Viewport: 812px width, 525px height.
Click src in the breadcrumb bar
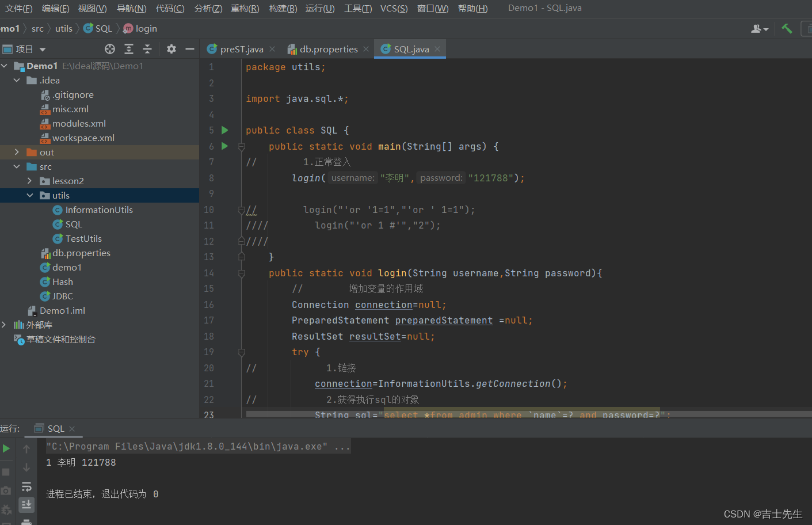(37, 28)
